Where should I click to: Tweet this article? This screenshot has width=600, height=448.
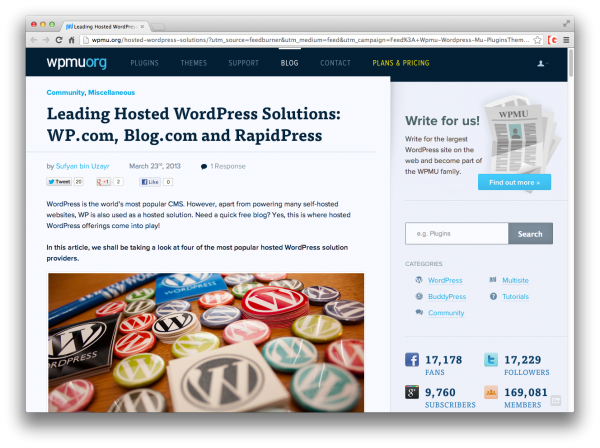coord(59,182)
